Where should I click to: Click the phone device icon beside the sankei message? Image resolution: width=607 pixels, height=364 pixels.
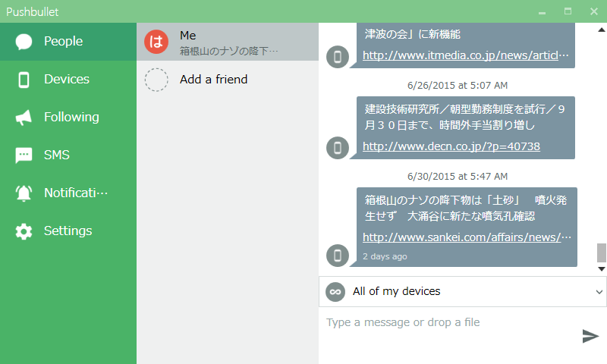[x=338, y=256]
